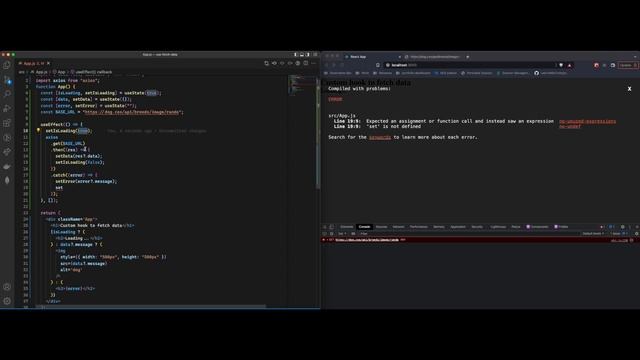Expand the console error message arrow
Viewport: 640px width, 360px height.
click(x=327, y=240)
